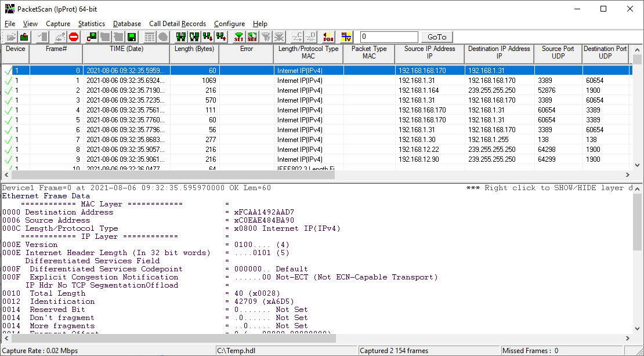This screenshot has width=644, height=356.
Task: Click the C:\Temp.hdl status bar entry
Action: pyautogui.click(x=236, y=351)
